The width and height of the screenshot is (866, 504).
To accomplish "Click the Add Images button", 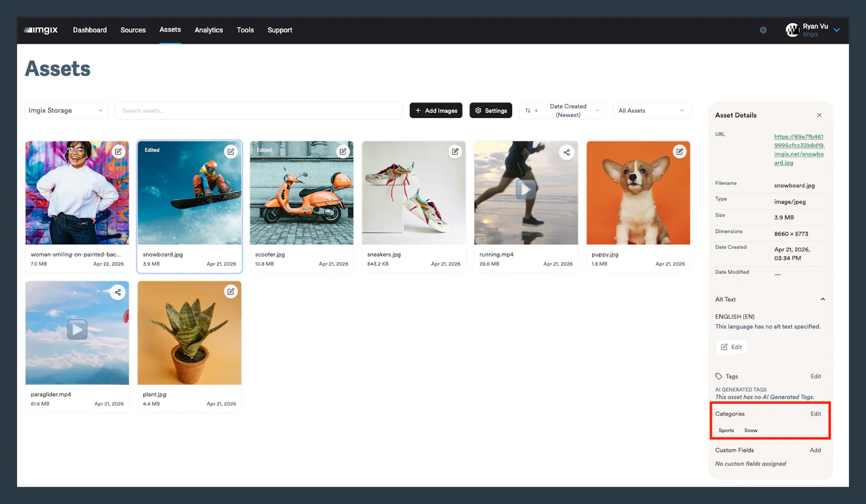I will (x=436, y=110).
